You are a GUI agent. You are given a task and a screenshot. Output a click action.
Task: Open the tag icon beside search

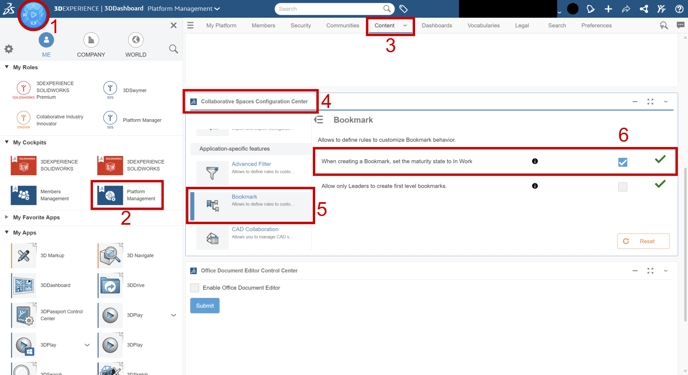pos(403,9)
